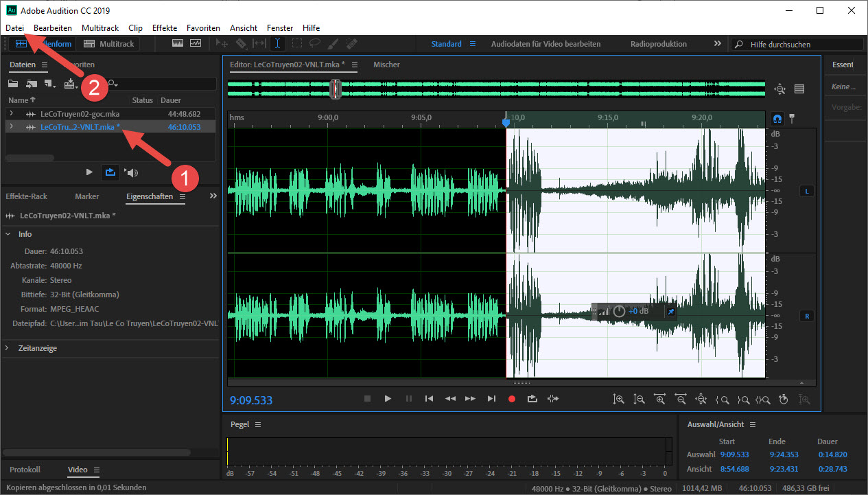The width and height of the screenshot is (868, 495).
Task: Open insert into multitrack dropdown
Action: click(x=71, y=84)
